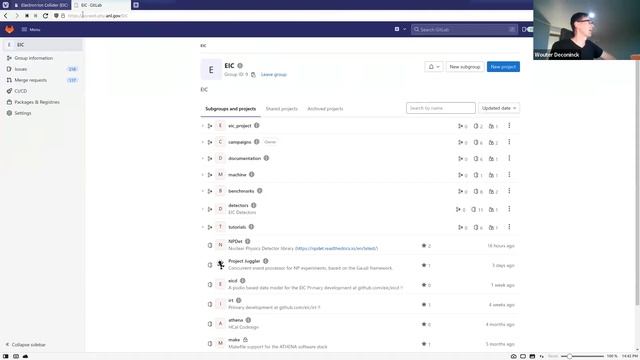The width and height of the screenshot is (640, 360).
Task: Click the browser forward arrow
Action: (x=17, y=16)
